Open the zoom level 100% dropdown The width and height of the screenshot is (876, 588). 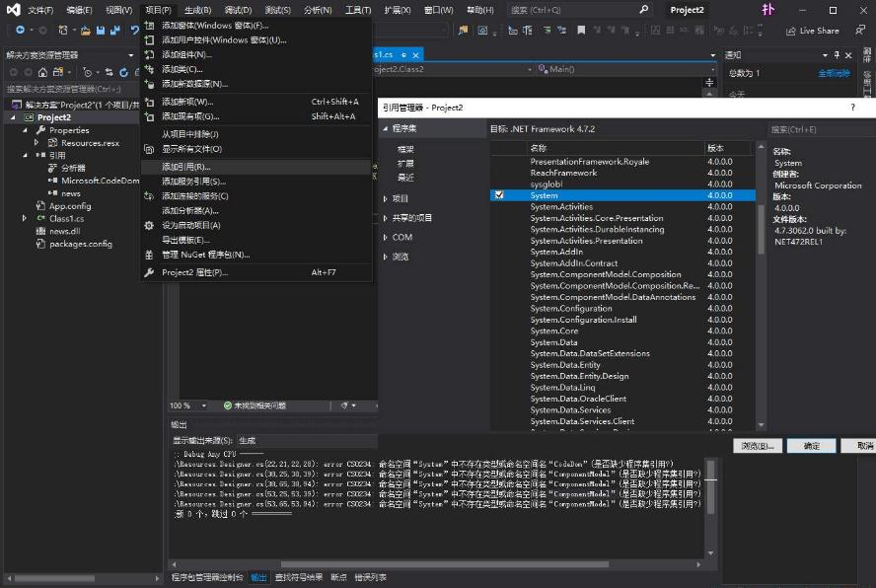205,405
